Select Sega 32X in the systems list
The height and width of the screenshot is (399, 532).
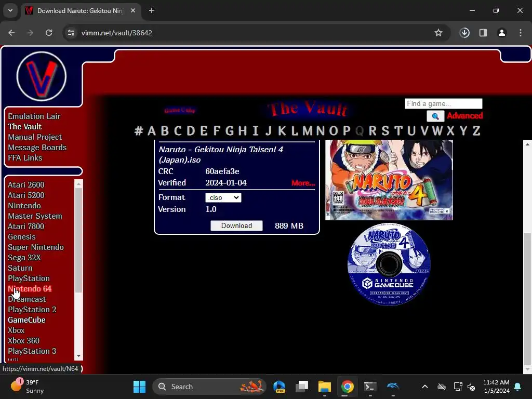click(24, 258)
